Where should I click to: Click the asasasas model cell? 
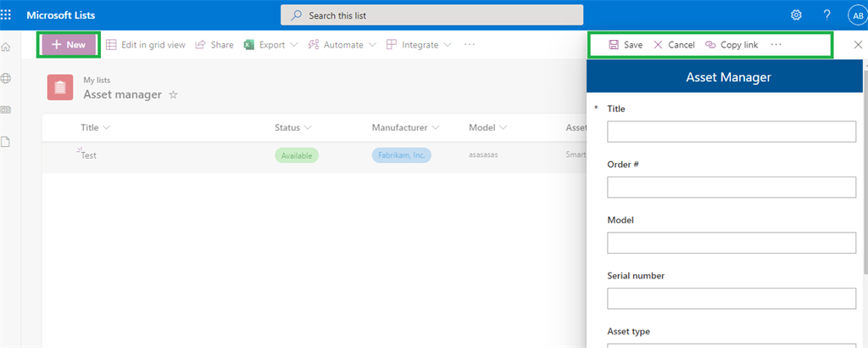483,155
